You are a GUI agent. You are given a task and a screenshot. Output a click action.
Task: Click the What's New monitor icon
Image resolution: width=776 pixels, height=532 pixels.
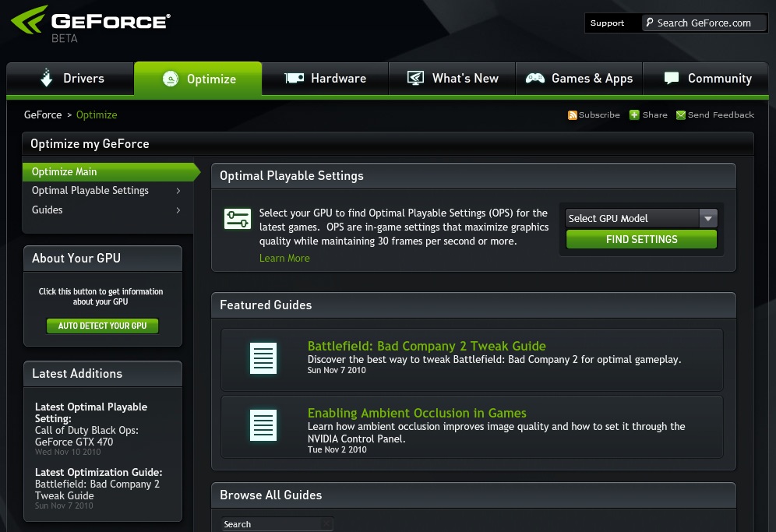tap(415, 78)
